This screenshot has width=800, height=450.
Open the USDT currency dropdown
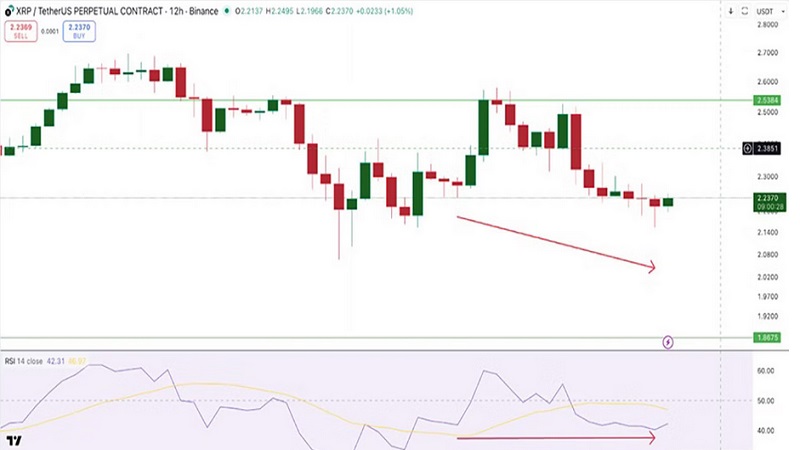click(x=767, y=11)
